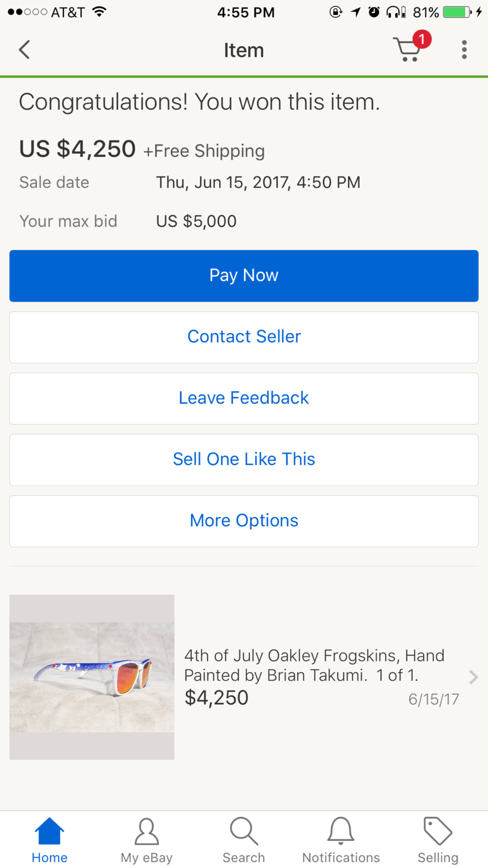488x868 pixels.
Task: Expand More Options
Action: (244, 521)
